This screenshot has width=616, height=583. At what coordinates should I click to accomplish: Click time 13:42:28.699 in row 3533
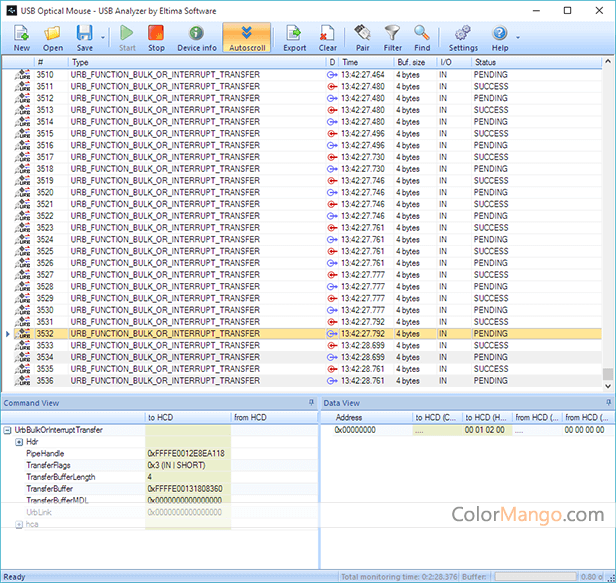pos(363,345)
